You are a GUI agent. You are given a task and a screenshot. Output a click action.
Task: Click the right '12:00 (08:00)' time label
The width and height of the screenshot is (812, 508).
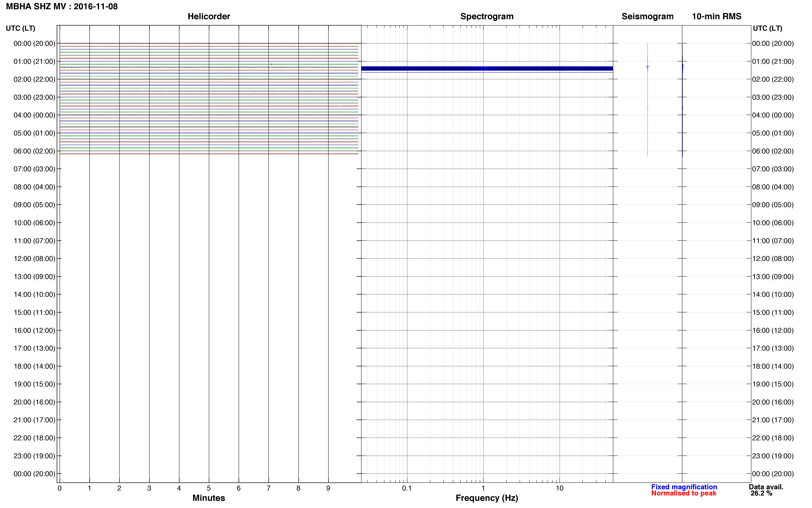pyautogui.click(x=773, y=259)
